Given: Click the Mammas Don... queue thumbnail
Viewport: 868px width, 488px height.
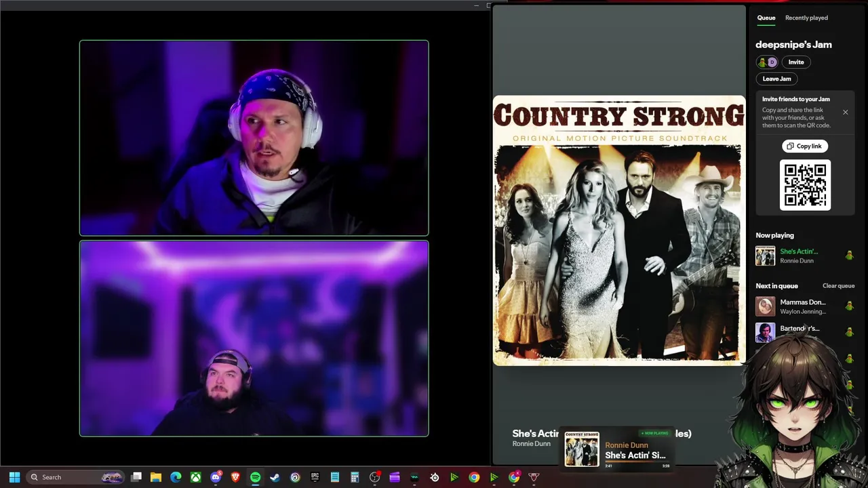Looking at the screenshot, I should (x=765, y=306).
